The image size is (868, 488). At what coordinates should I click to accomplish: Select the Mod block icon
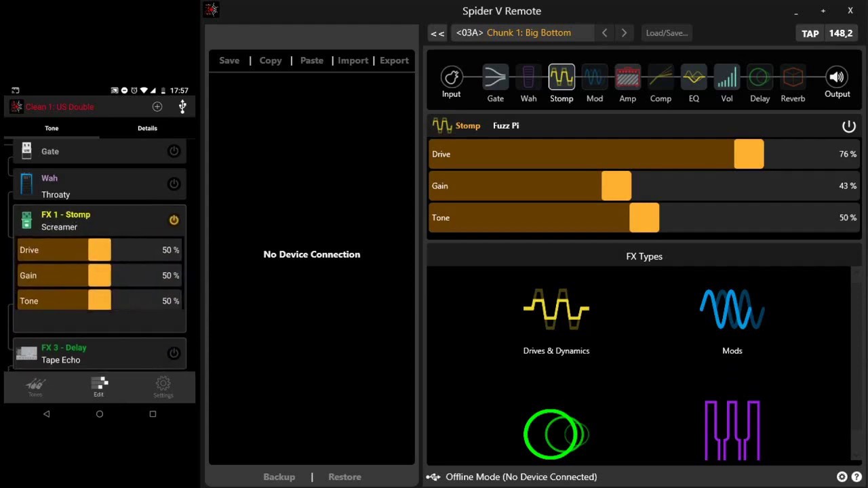point(594,77)
